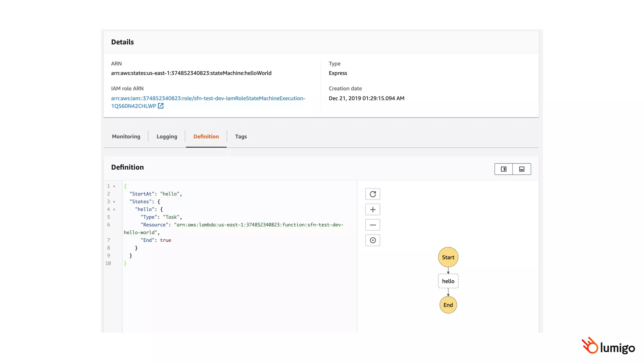Collapse the code fold at line 1
This screenshot has width=644, height=362.
pos(114,186)
